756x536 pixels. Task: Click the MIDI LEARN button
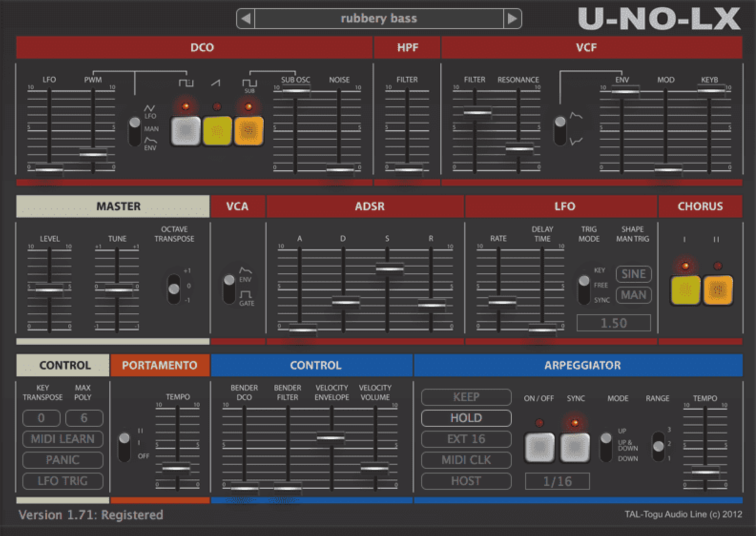[62, 439]
